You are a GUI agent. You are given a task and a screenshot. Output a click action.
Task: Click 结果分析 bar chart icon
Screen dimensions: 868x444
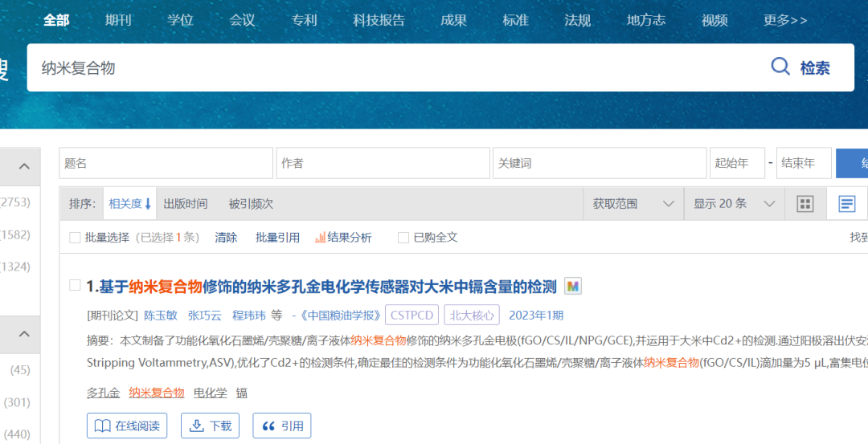[321, 238]
